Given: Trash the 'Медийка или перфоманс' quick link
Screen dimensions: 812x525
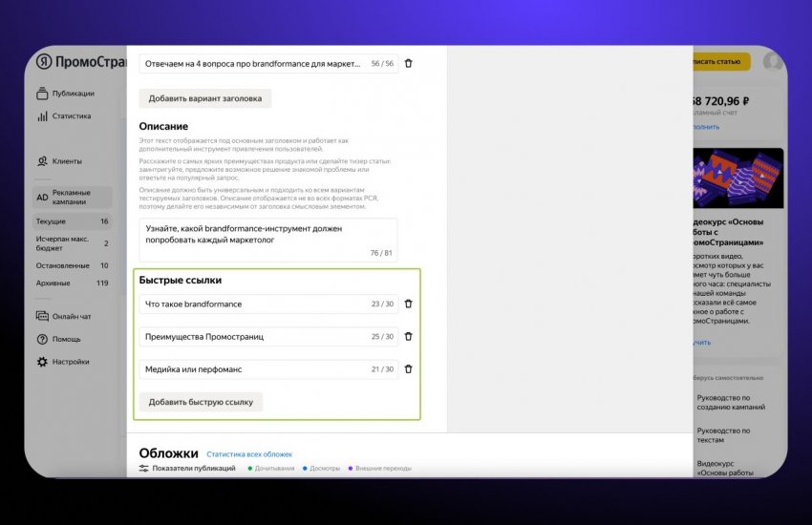Looking at the screenshot, I should coord(409,368).
